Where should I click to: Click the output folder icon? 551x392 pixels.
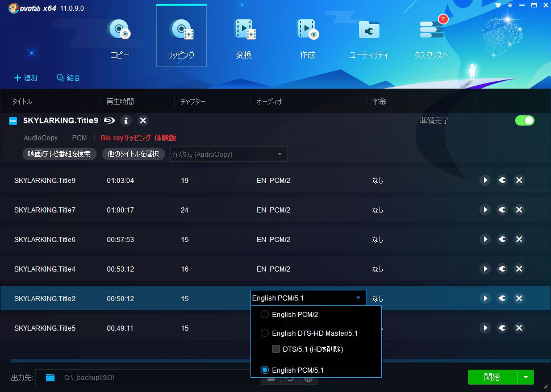(x=50, y=378)
